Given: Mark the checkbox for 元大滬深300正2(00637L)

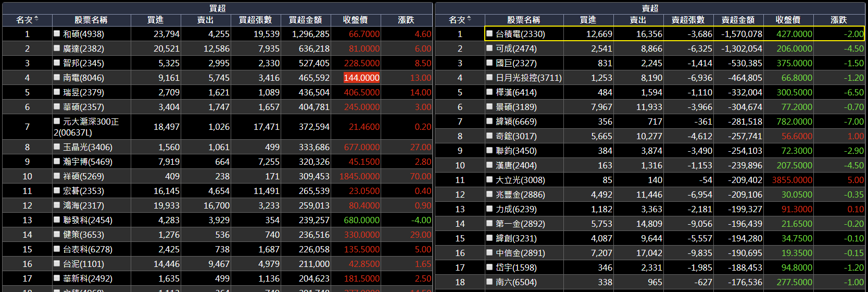Looking at the screenshot, I should pos(57,121).
